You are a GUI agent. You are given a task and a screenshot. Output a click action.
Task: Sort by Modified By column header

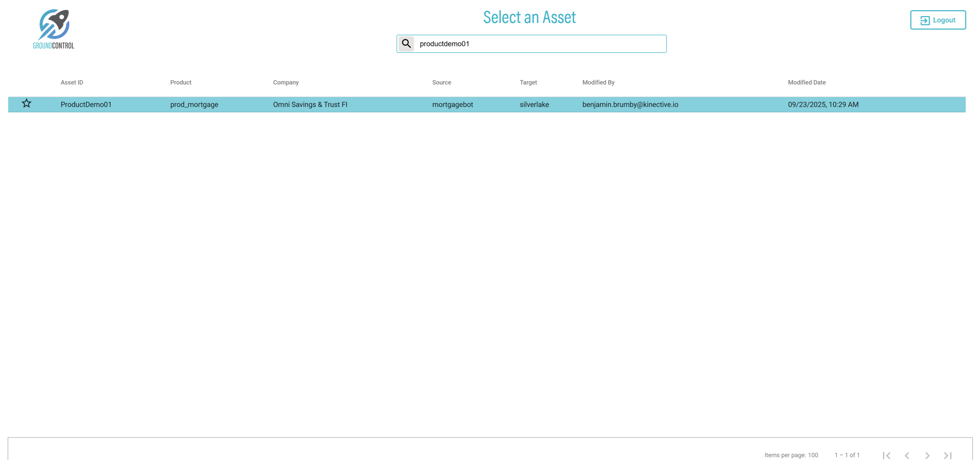598,82
